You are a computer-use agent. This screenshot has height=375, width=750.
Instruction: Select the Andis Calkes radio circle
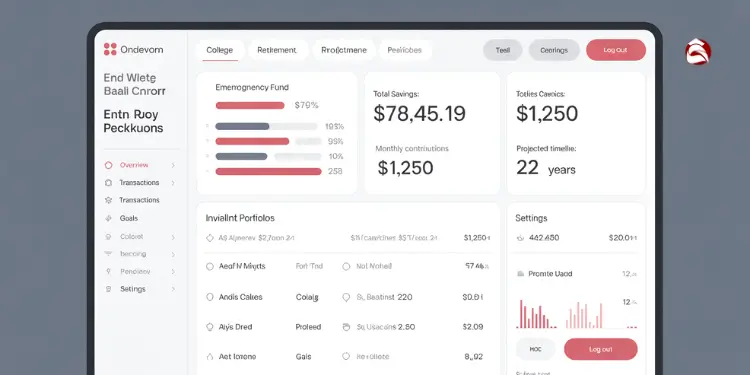point(210,297)
